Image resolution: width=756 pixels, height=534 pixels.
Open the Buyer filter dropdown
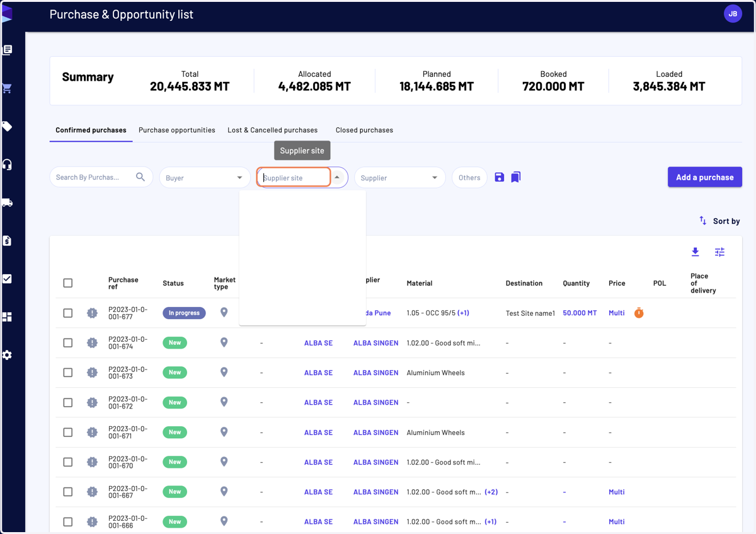205,178
